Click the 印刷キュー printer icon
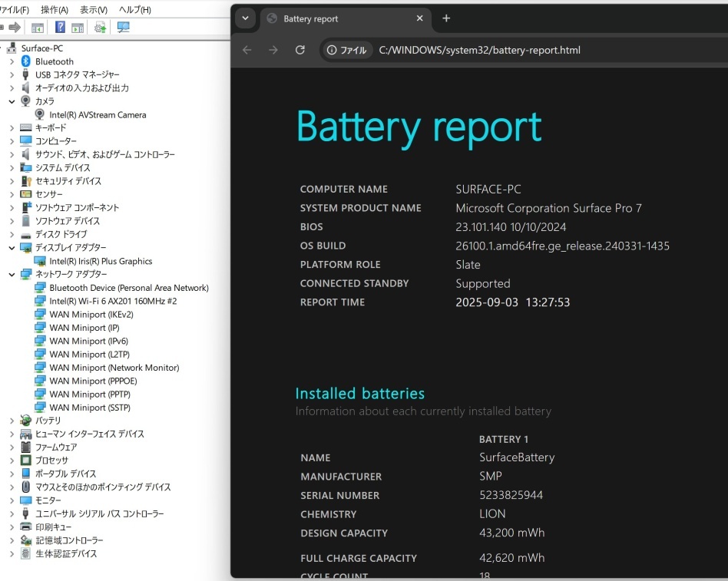This screenshot has height=581, width=728. [26, 527]
